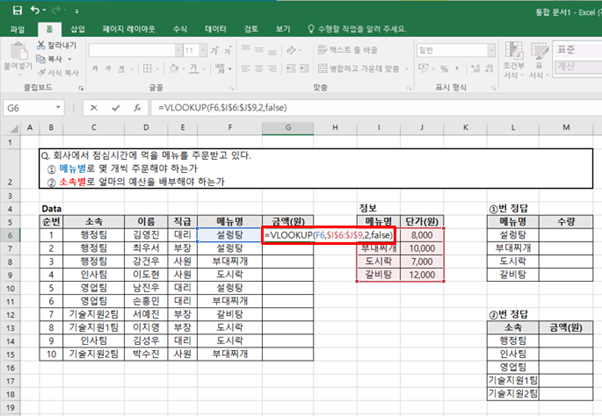This screenshot has height=416, width=602.
Task: Switch to the 보기 (View) tab
Action: click(x=283, y=29)
